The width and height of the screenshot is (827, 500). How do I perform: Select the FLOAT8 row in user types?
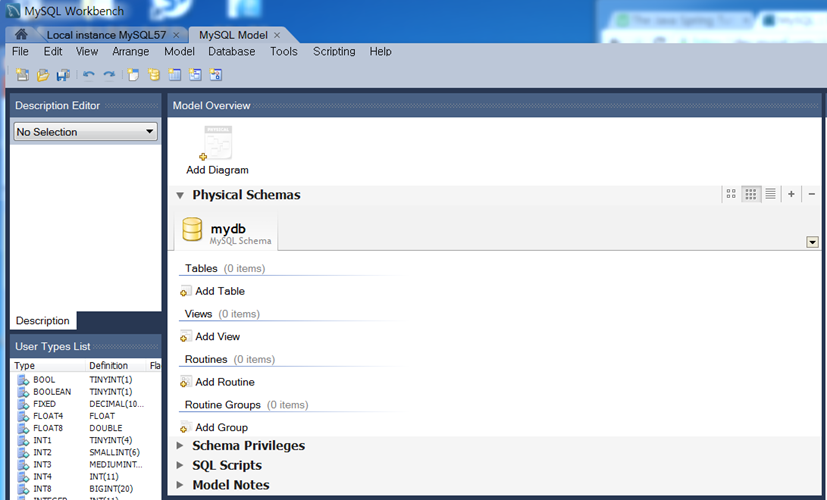(86, 428)
